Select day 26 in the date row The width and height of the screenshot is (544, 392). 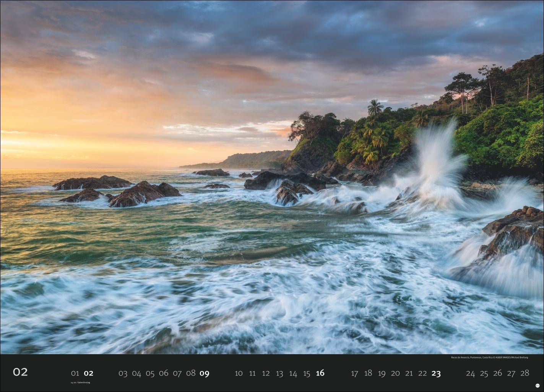(x=497, y=373)
